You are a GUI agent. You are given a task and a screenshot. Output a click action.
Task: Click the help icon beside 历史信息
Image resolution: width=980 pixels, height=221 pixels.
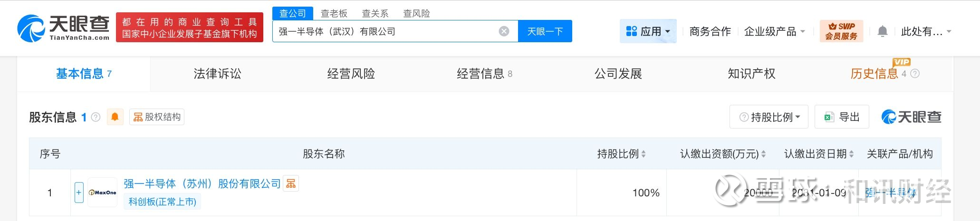pos(915,74)
